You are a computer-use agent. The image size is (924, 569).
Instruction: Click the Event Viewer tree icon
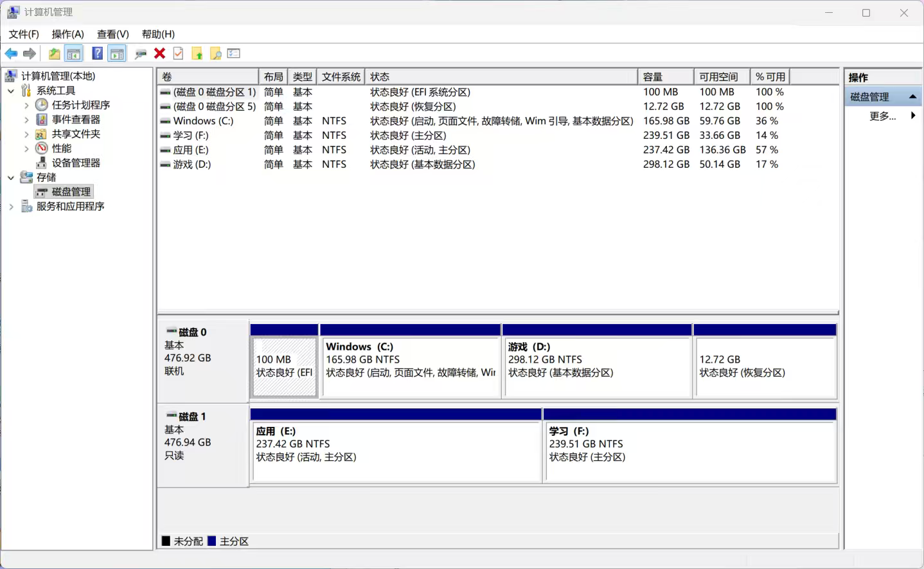click(x=42, y=120)
